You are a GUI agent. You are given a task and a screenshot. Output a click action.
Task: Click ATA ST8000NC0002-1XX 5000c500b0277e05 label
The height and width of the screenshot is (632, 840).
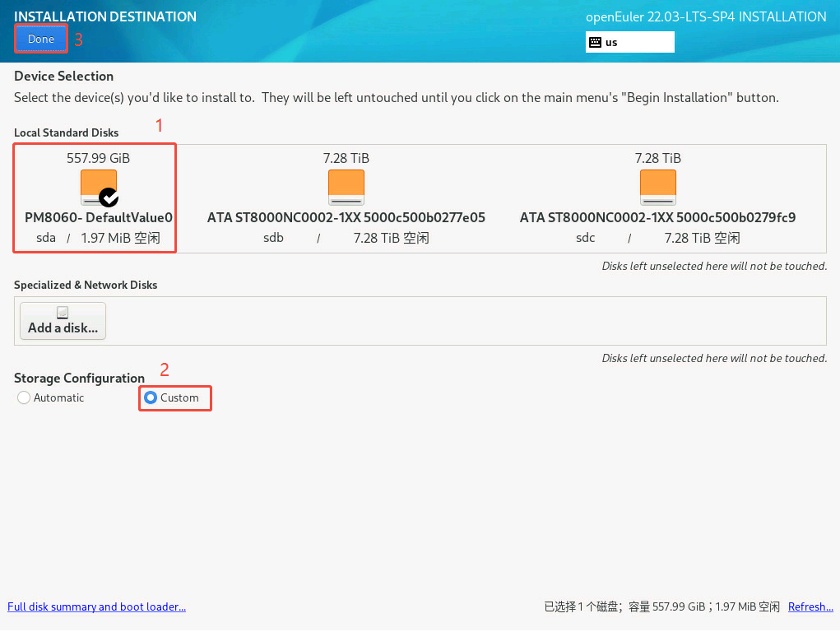point(346,217)
